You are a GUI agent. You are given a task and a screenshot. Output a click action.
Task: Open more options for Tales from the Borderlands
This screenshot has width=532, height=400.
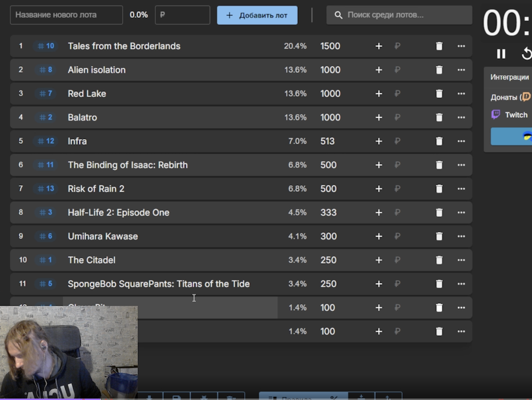point(461,46)
